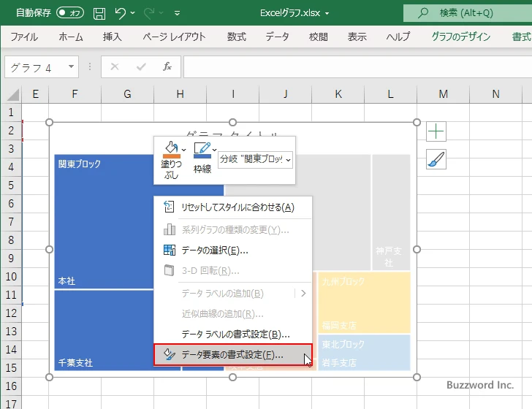Click the 九州ブロック treemap tile
The height and width of the screenshot is (409, 532).
(x=364, y=302)
